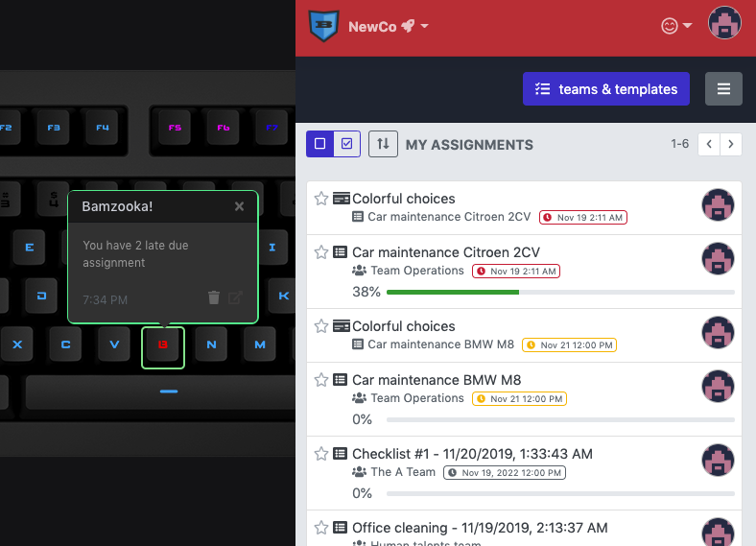This screenshot has width=756, height=546.
Task: Open the smiley face status dropdown
Action: 676,26
